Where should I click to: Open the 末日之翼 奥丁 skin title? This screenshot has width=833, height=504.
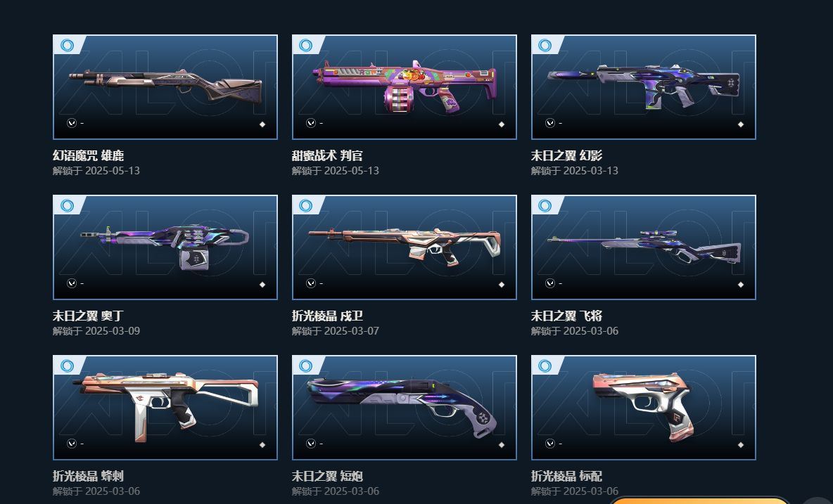click(88, 316)
